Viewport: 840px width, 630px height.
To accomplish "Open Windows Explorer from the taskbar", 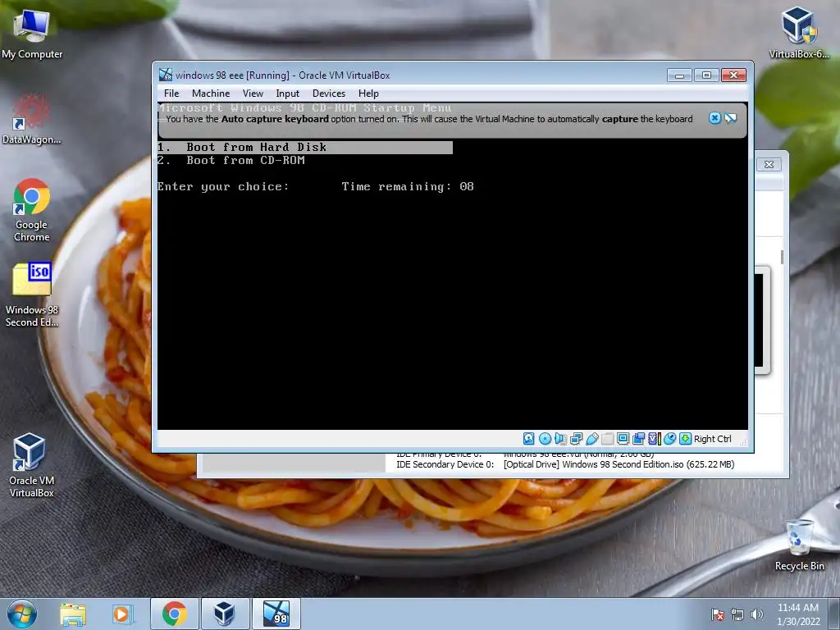I will tap(73, 614).
